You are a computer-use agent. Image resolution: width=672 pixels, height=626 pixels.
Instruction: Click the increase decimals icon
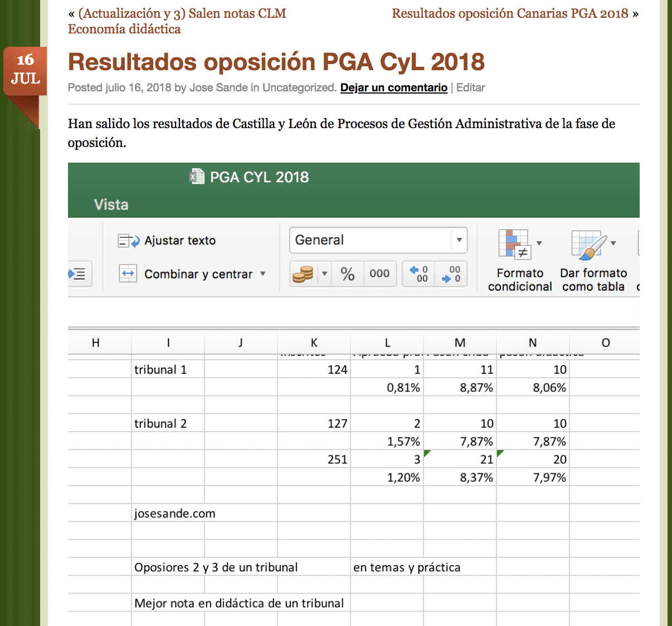point(418,274)
